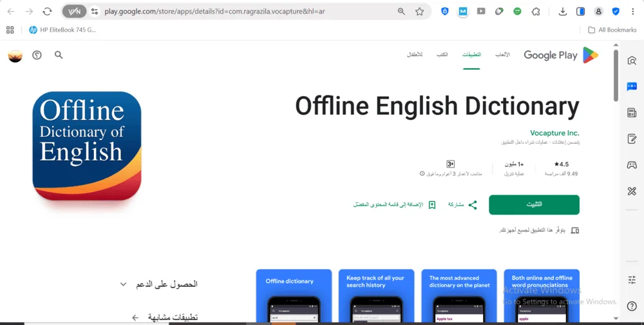Open the browser profile avatar
The image size is (644, 325).
click(598, 12)
